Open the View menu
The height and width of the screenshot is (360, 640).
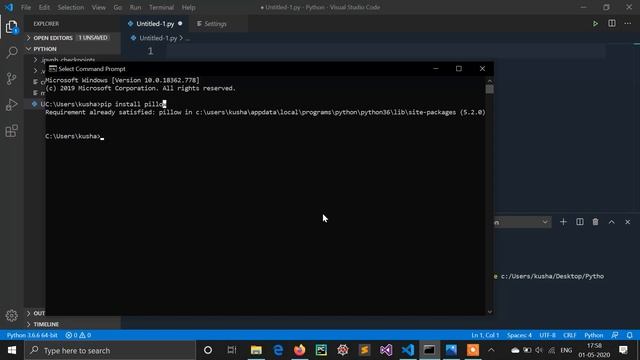click(x=98, y=7)
